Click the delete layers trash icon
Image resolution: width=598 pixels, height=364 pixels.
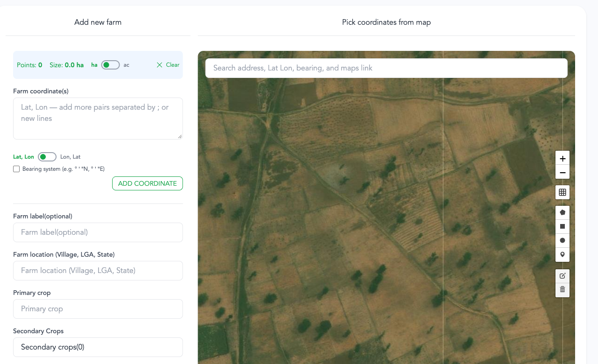(562, 290)
